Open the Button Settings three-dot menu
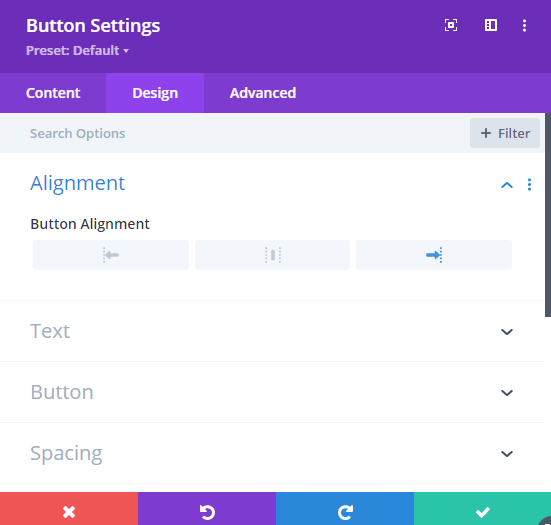Screen dimensions: 551x525 click(x=524, y=25)
